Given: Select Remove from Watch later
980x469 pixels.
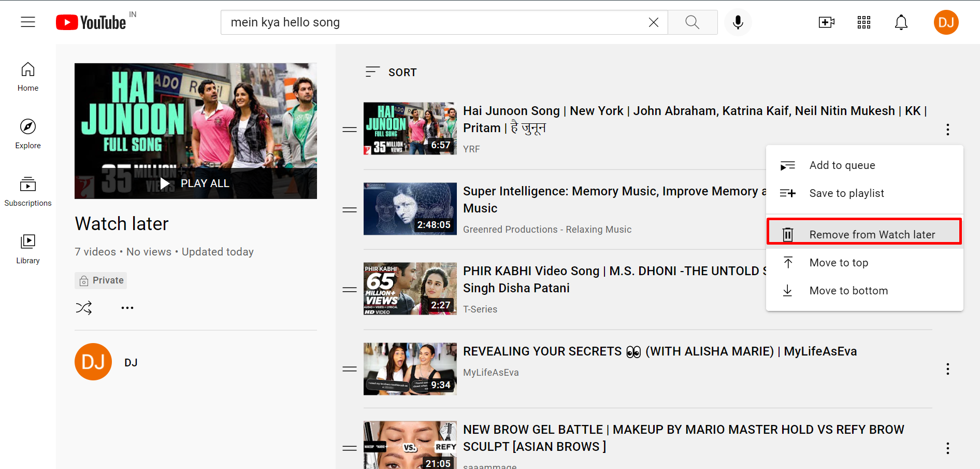Looking at the screenshot, I should 864,235.
